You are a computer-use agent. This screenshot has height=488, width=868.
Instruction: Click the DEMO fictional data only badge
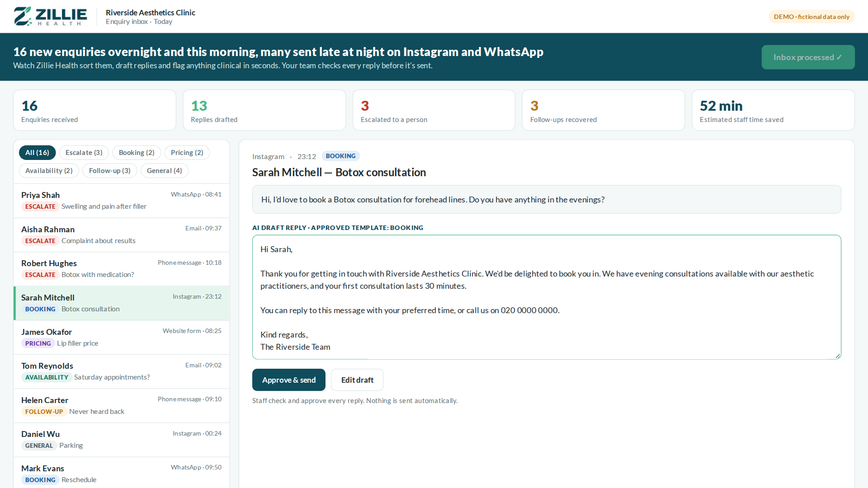click(811, 17)
